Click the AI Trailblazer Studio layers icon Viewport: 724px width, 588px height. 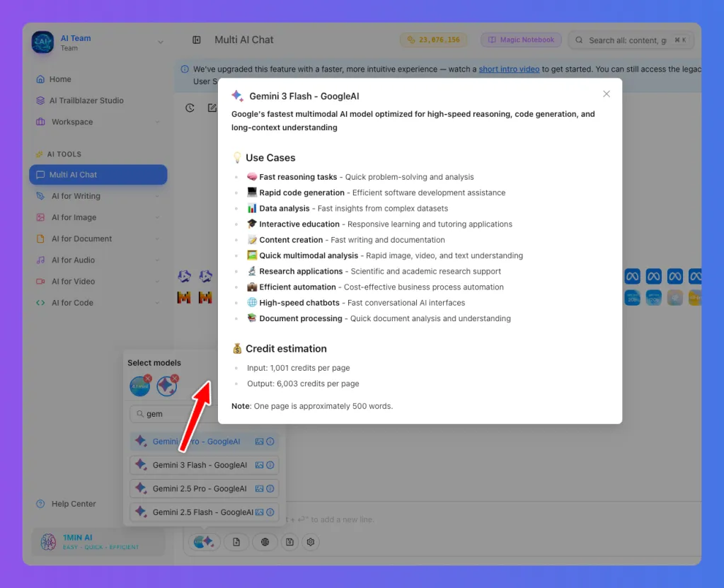coord(40,100)
